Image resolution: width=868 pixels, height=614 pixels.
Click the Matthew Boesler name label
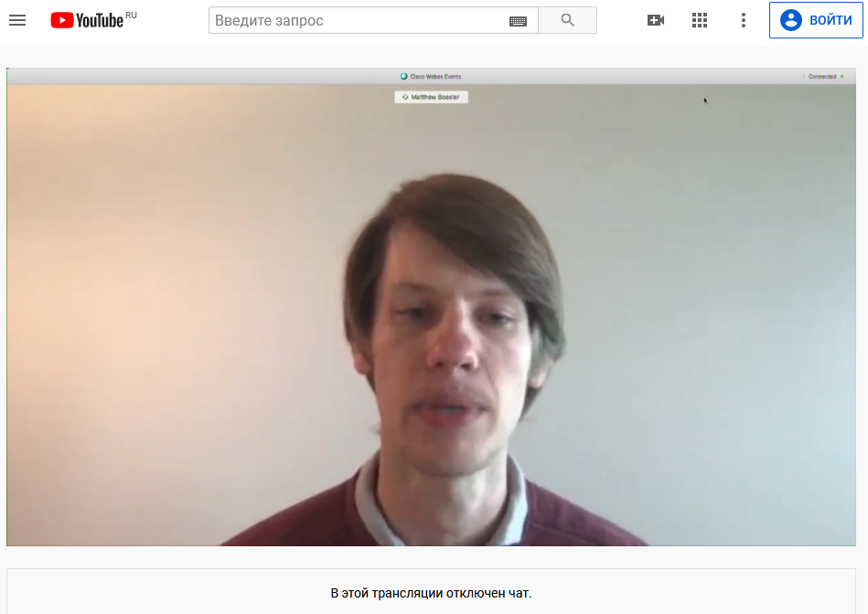(435, 97)
